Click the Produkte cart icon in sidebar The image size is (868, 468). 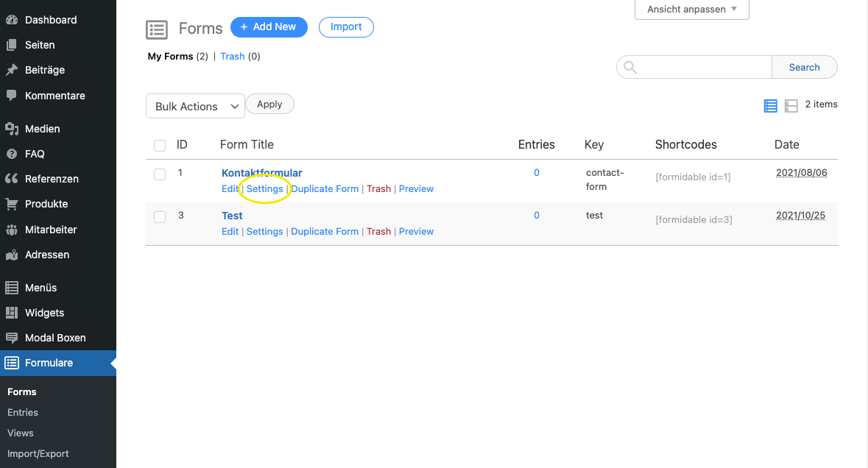point(13,204)
